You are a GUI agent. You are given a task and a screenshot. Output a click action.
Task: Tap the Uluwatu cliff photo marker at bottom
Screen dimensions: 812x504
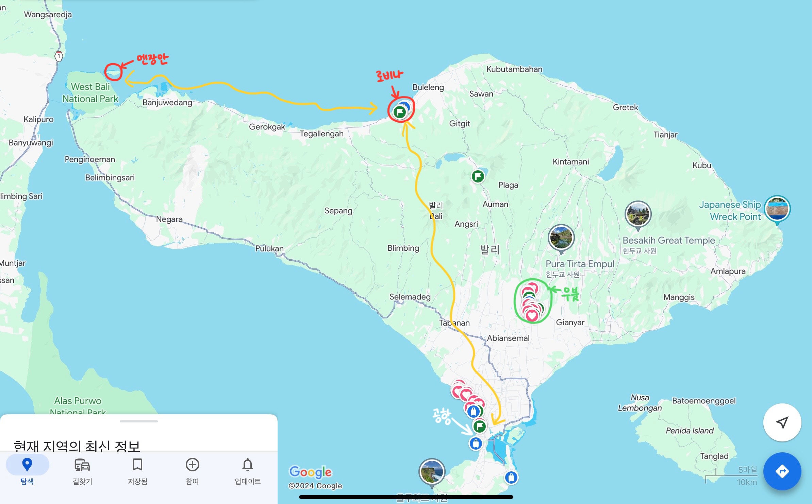pos(432,471)
